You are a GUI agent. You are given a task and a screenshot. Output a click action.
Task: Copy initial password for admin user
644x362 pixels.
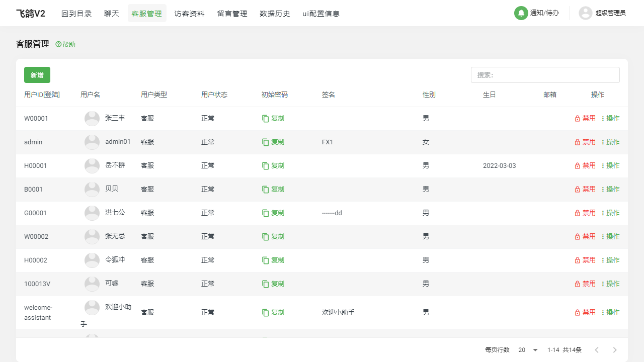click(273, 142)
